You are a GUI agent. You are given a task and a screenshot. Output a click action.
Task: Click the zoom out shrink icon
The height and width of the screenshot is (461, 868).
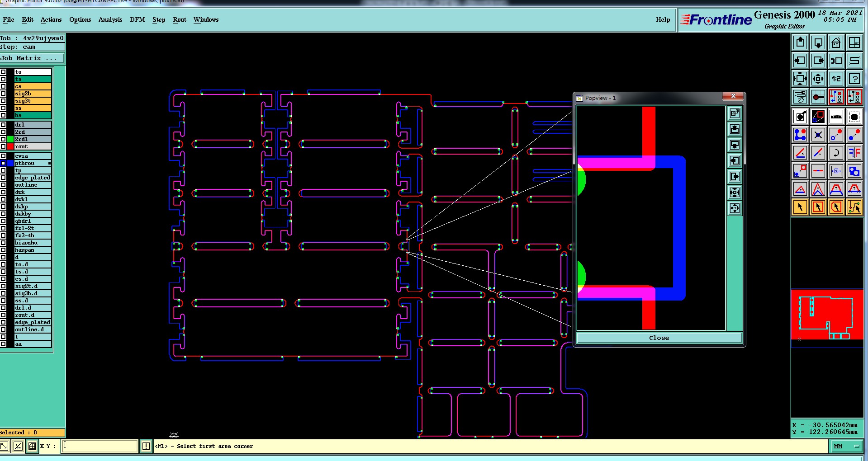coord(818,79)
